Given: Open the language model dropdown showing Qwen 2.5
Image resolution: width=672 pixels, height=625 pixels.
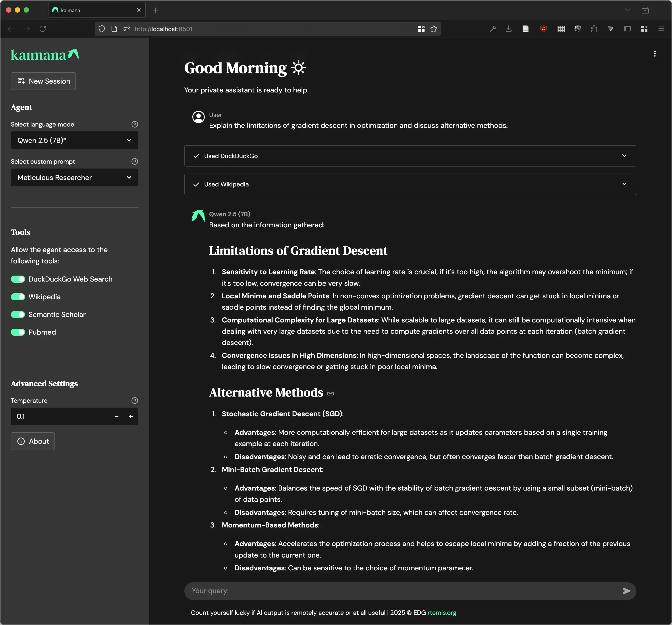Looking at the screenshot, I should click(x=74, y=140).
